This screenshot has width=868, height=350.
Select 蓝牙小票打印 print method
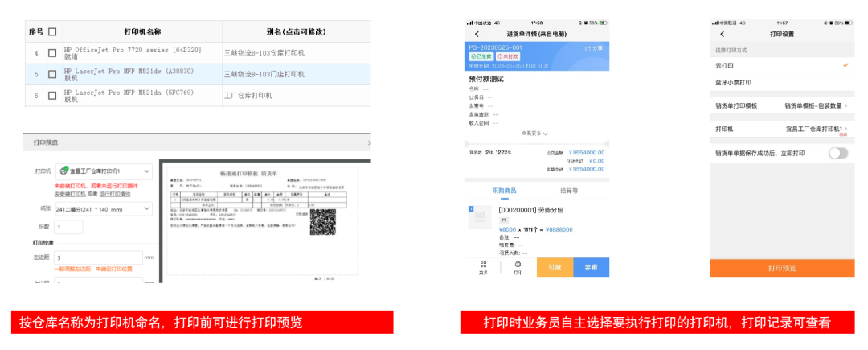734,83
